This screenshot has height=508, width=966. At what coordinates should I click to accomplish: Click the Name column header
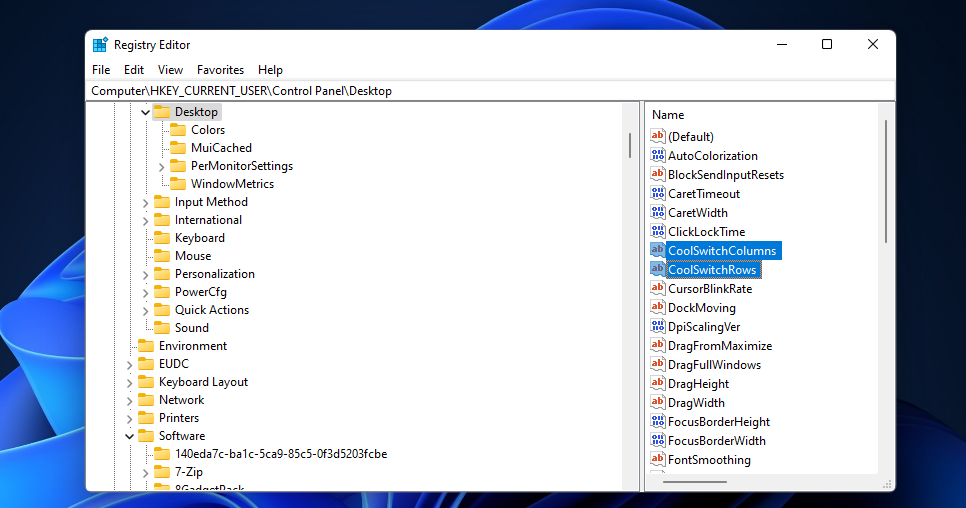pyautogui.click(x=668, y=115)
